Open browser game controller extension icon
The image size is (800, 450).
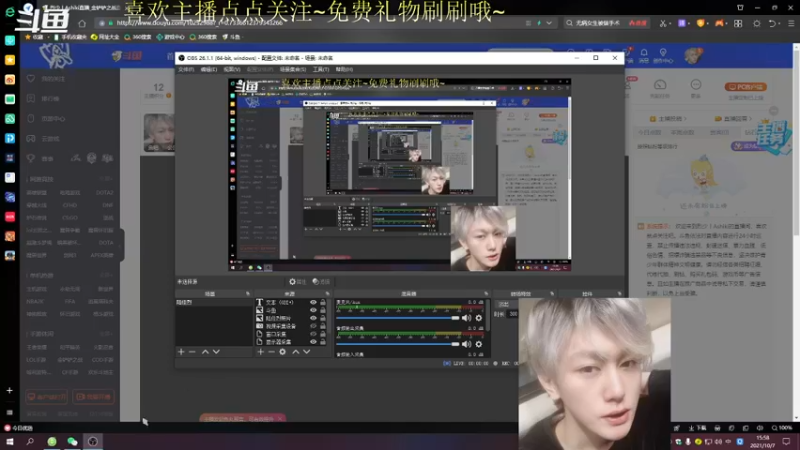pos(719,23)
